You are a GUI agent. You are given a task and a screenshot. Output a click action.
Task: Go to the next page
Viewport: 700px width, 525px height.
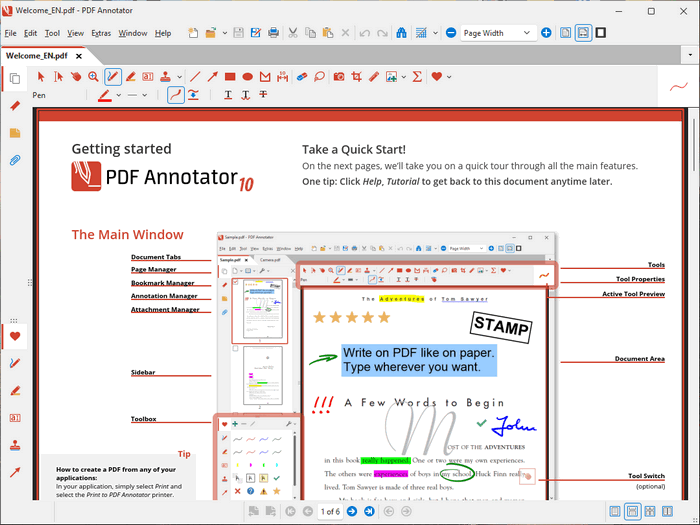352,512
